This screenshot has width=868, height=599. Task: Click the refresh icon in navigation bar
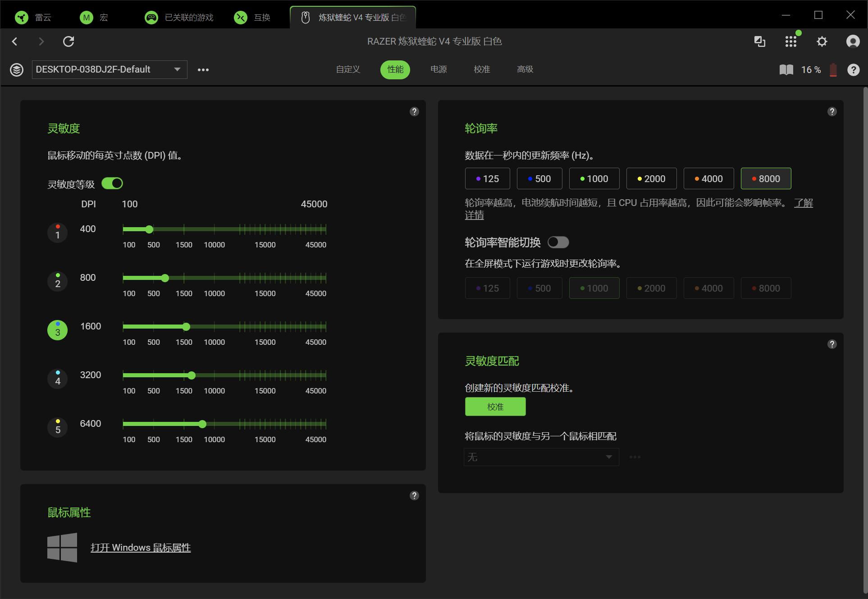(x=69, y=41)
